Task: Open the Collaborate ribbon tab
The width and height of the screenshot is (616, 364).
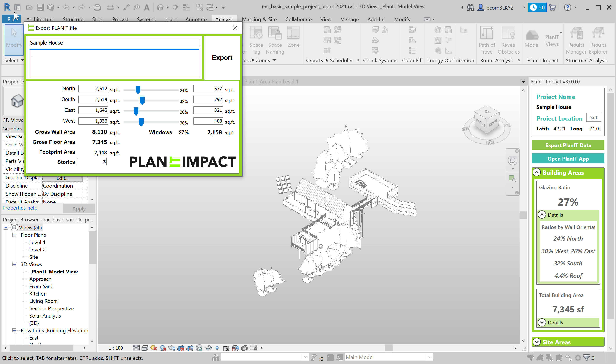Action: (298, 19)
